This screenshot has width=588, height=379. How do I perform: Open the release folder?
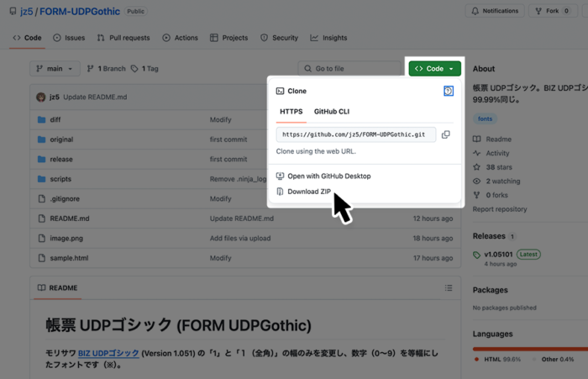point(61,160)
